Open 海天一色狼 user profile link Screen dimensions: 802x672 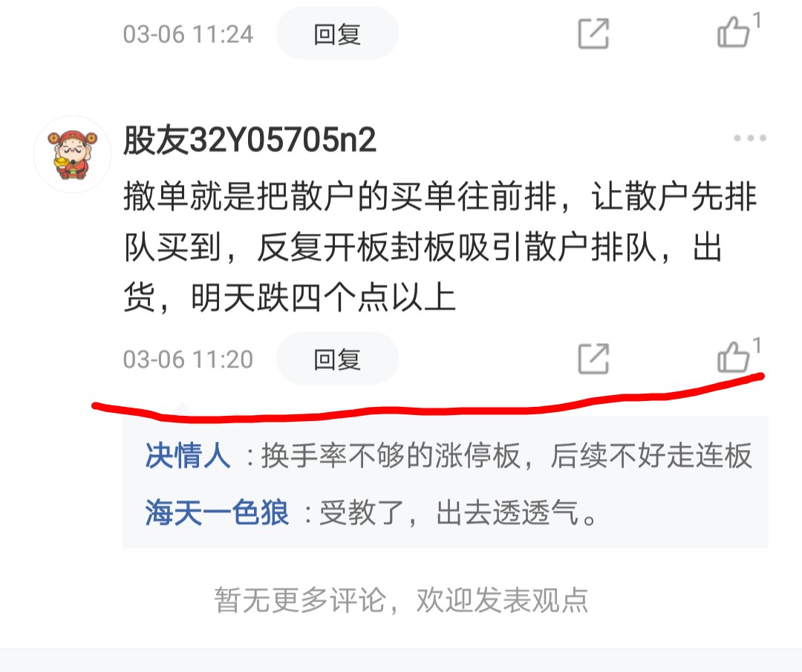217,512
